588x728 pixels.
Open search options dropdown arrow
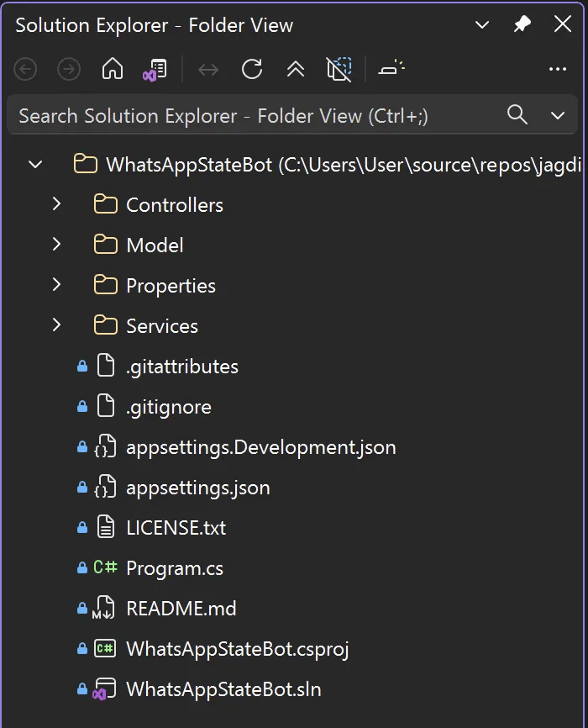(x=558, y=115)
